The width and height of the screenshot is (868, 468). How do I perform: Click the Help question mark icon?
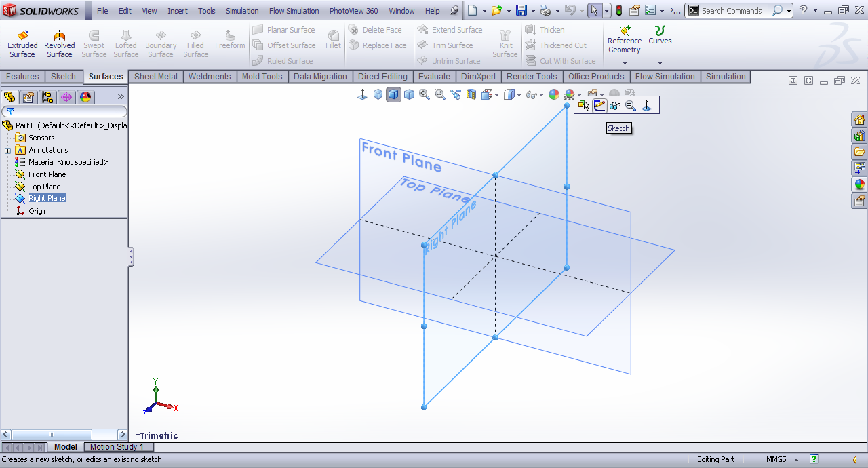point(804,10)
